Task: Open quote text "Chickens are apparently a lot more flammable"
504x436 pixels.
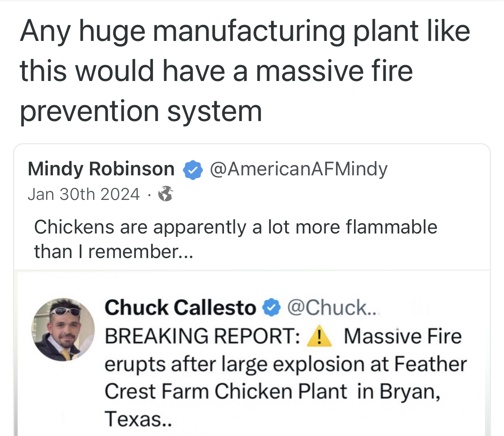Action: 236,227
